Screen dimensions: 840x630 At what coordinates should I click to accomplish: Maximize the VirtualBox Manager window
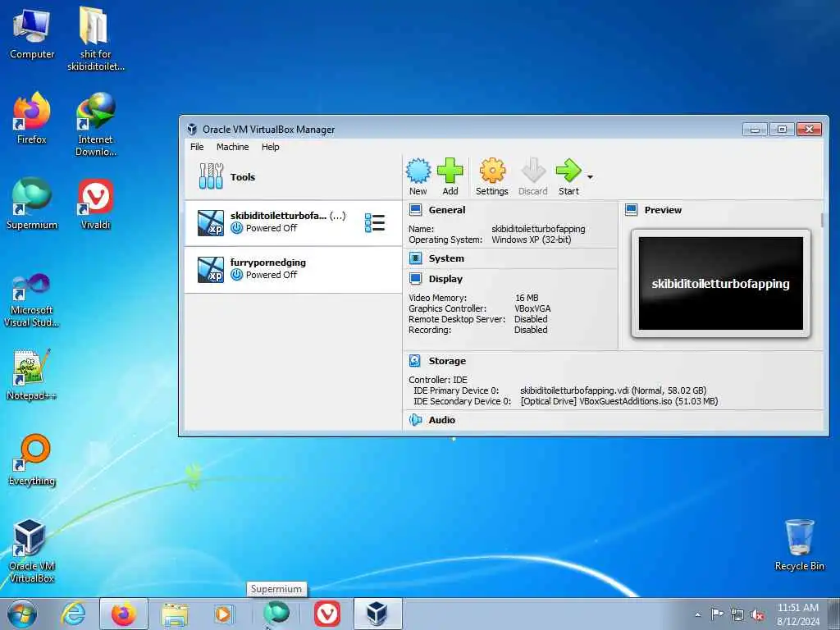click(782, 129)
